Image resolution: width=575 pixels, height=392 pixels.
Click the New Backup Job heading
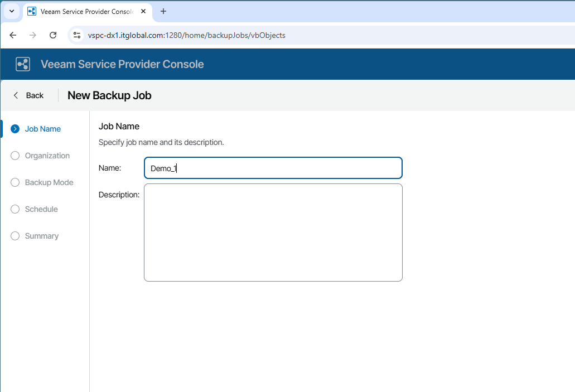(x=109, y=95)
